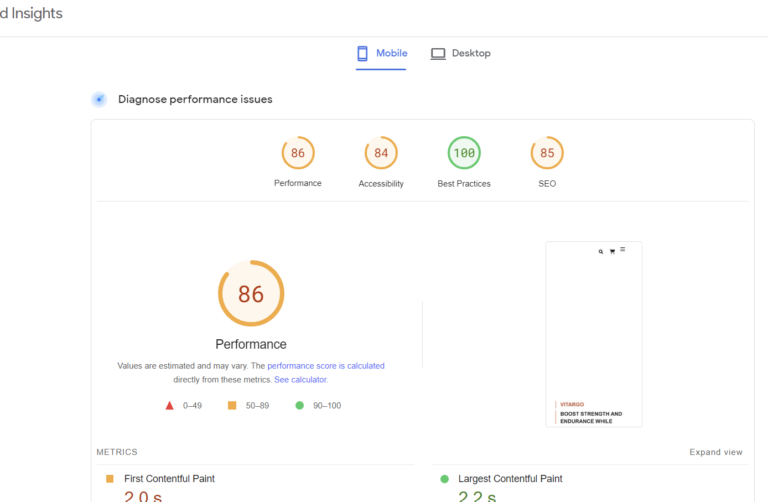Click the search magnifier in the page preview
768x502 pixels.
click(601, 251)
